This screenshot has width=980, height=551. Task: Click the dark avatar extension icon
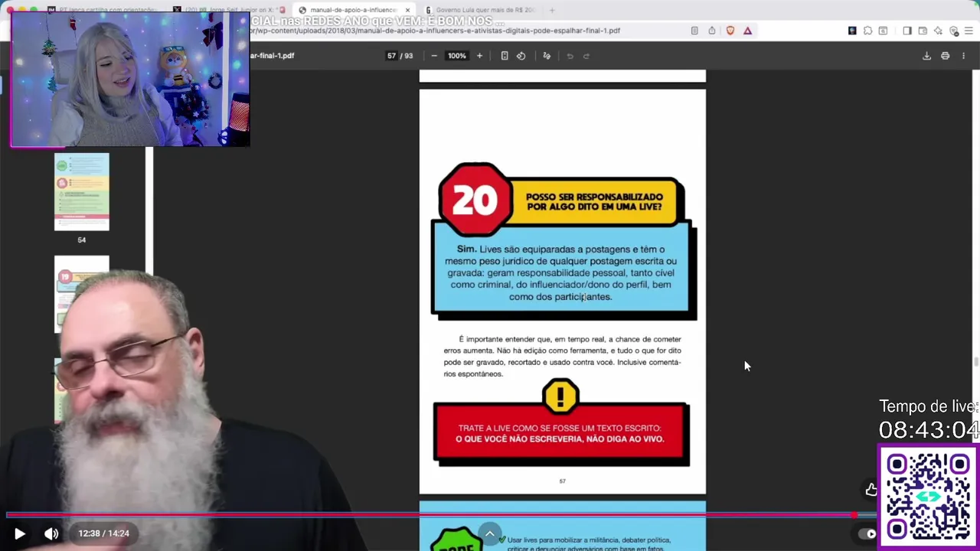pyautogui.click(x=852, y=31)
